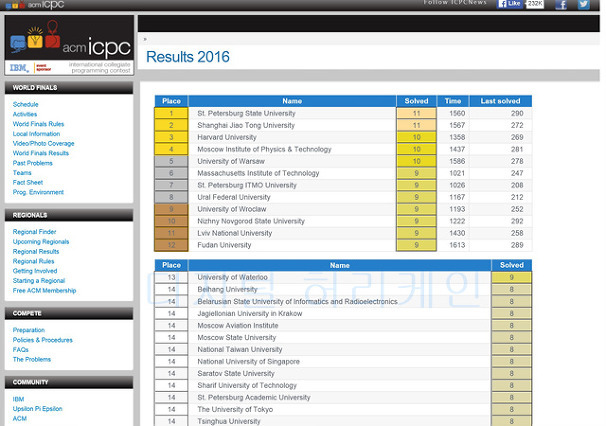Open World Finals Rules link
The height and width of the screenshot is (426, 606).
38,124
